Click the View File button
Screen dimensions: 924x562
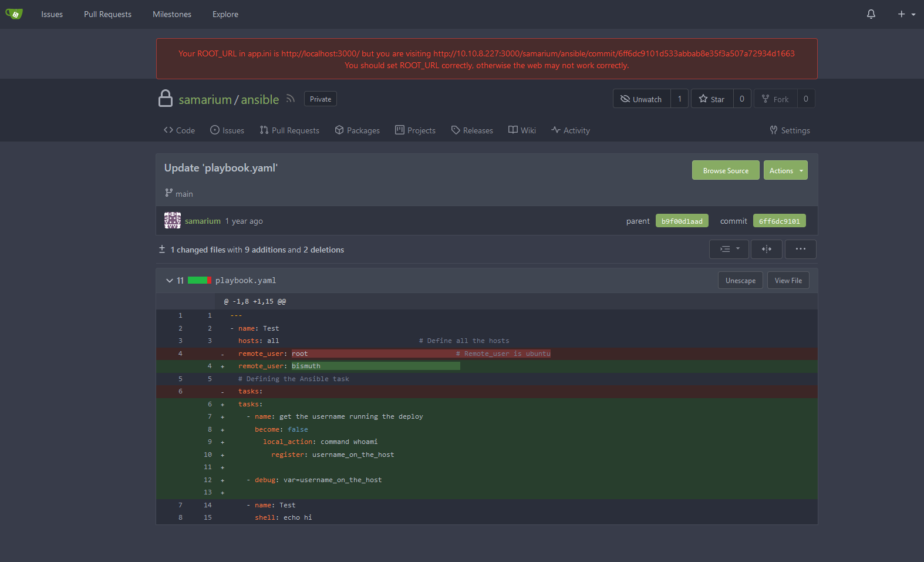(x=788, y=280)
